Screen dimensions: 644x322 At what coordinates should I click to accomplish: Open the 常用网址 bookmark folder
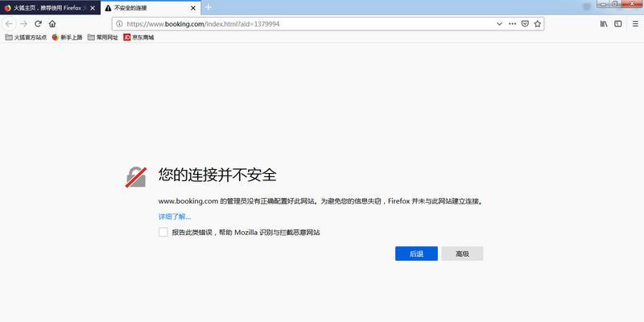tap(103, 37)
